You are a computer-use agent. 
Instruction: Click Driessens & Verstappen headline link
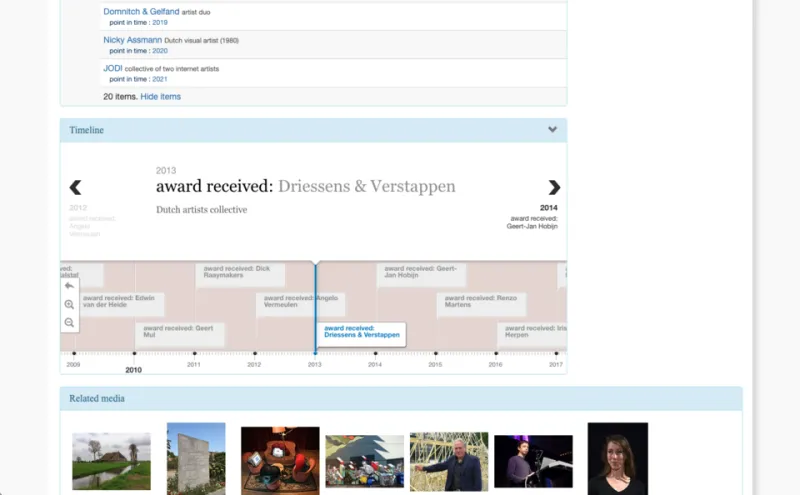366,186
